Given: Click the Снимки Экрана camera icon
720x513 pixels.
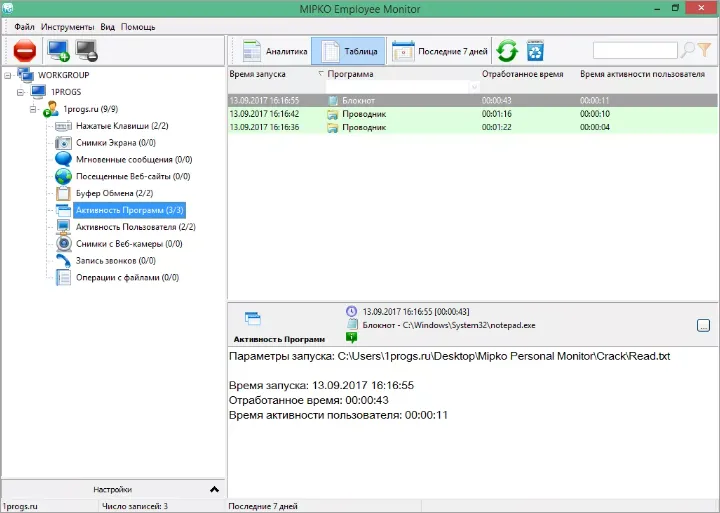Looking at the screenshot, I should click(63, 143).
